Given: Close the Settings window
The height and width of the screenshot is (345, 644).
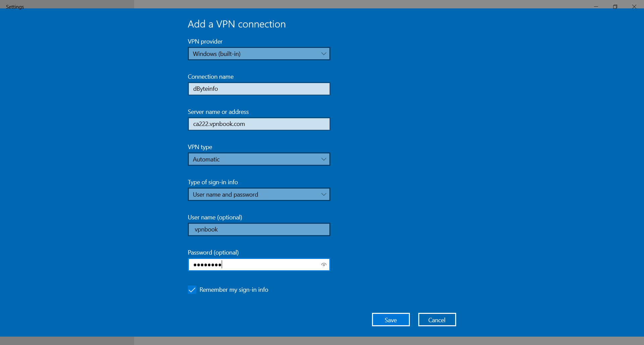Looking at the screenshot, I should click(634, 6).
